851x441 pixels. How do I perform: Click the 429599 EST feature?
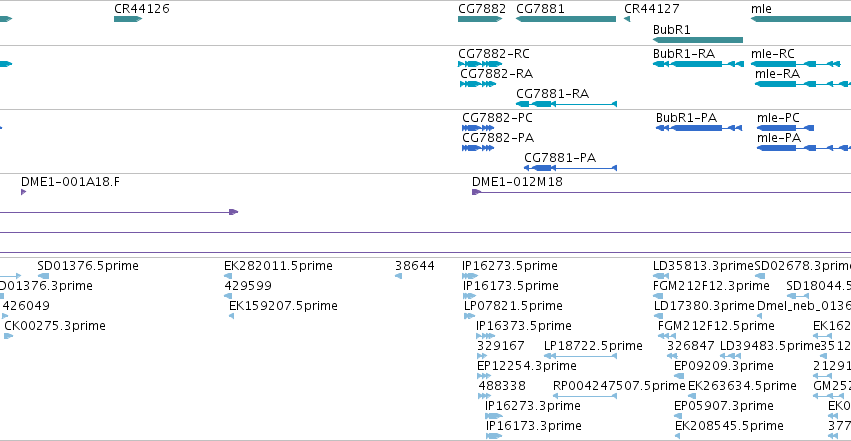[228, 296]
